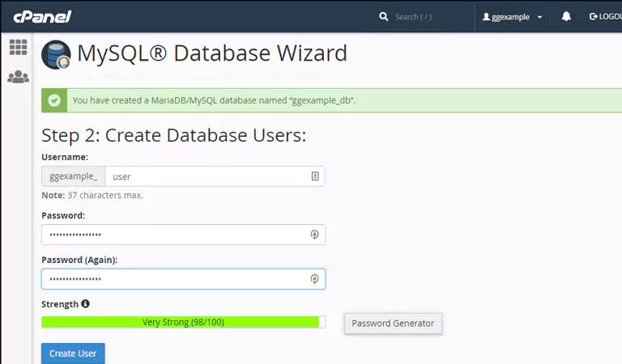
Task: Click the Very Strong strength meter bar
Action: point(183,322)
